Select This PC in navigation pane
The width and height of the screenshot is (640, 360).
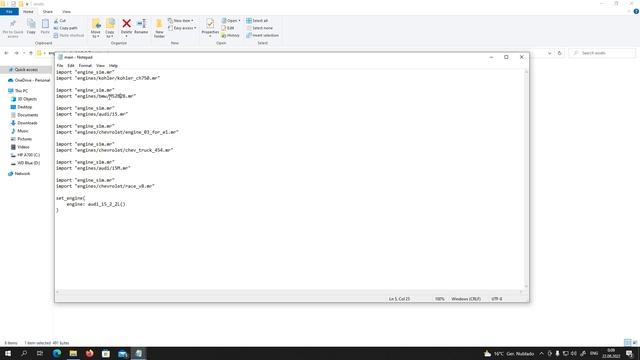click(18, 91)
